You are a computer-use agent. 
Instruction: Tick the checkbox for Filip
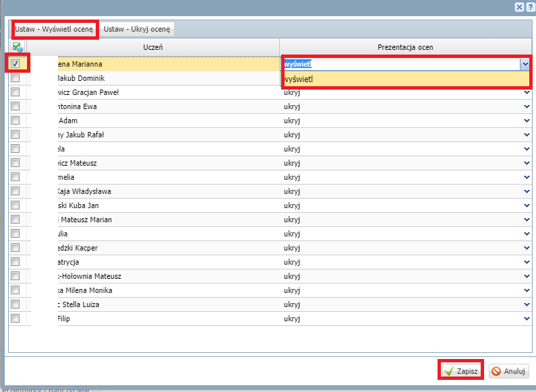[15, 318]
